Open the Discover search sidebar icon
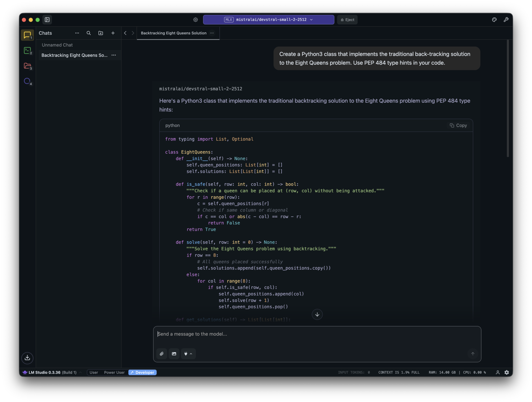Screen dimensions: 532x402 pos(27,81)
